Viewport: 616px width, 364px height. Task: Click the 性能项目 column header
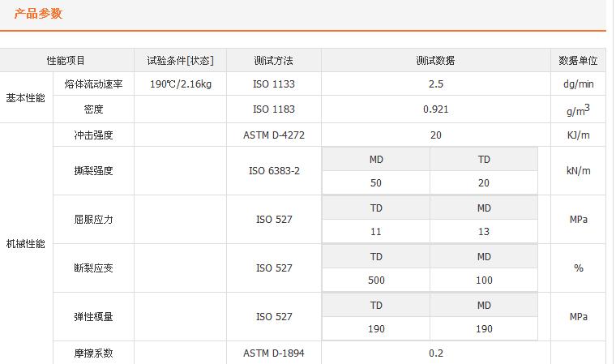[x=66, y=61]
